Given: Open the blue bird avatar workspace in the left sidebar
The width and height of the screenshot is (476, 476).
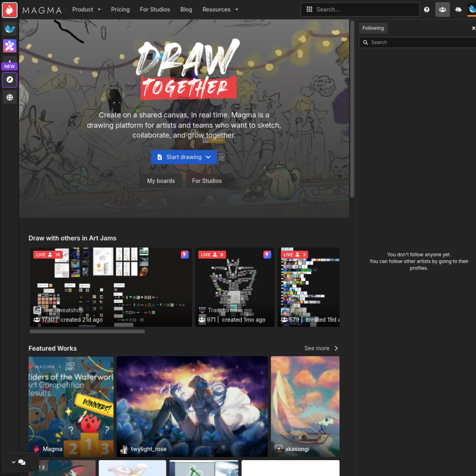Looking at the screenshot, I should (10, 29).
